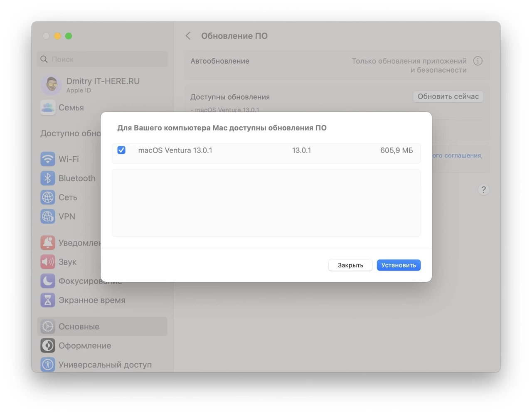Click the search magnifier icon
532x414 pixels.
pos(44,59)
